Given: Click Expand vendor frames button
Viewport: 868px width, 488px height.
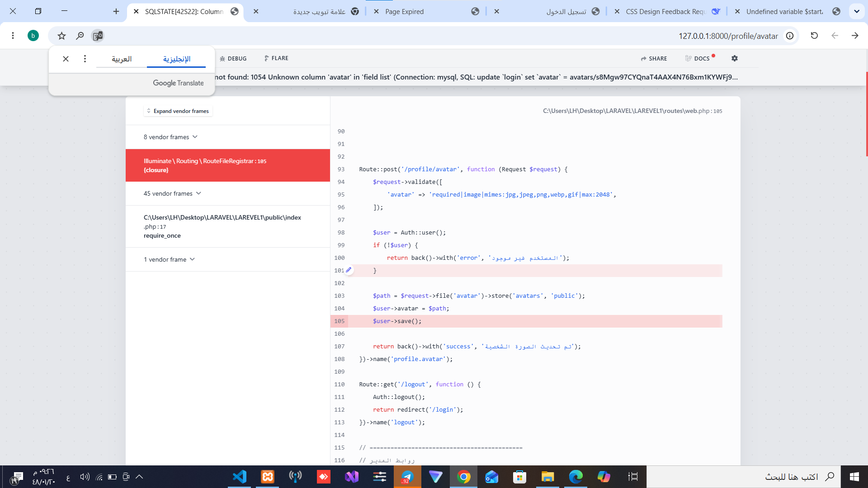Looking at the screenshot, I should tap(178, 111).
